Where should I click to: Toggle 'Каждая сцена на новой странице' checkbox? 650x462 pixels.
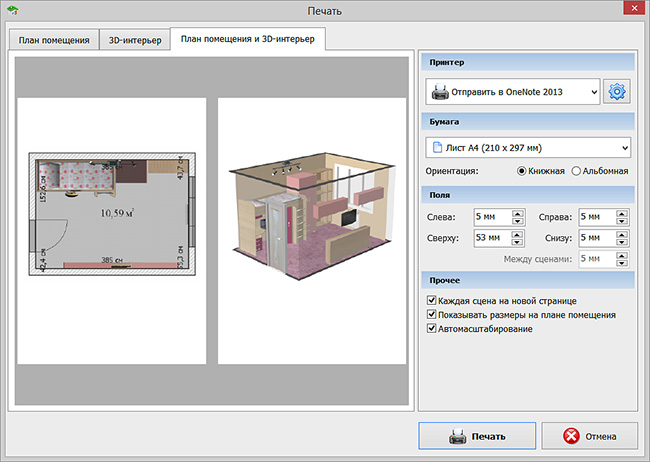[x=432, y=300]
